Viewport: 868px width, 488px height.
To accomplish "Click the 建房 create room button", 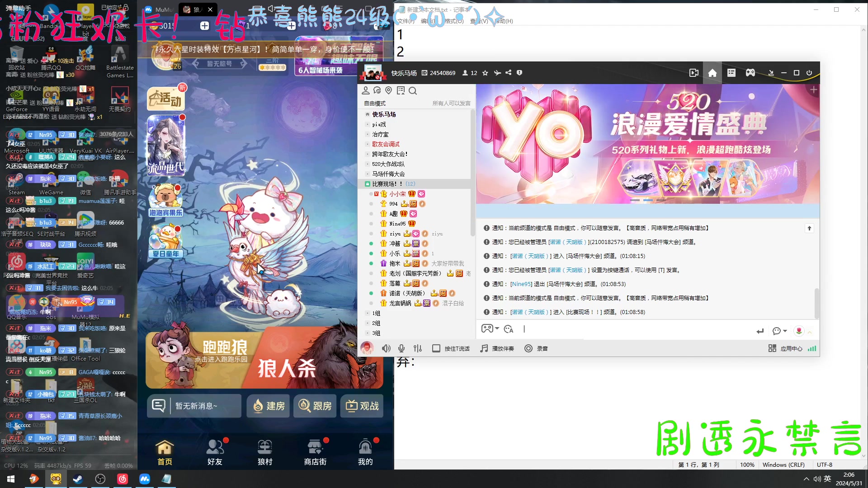I will pos(269,406).
